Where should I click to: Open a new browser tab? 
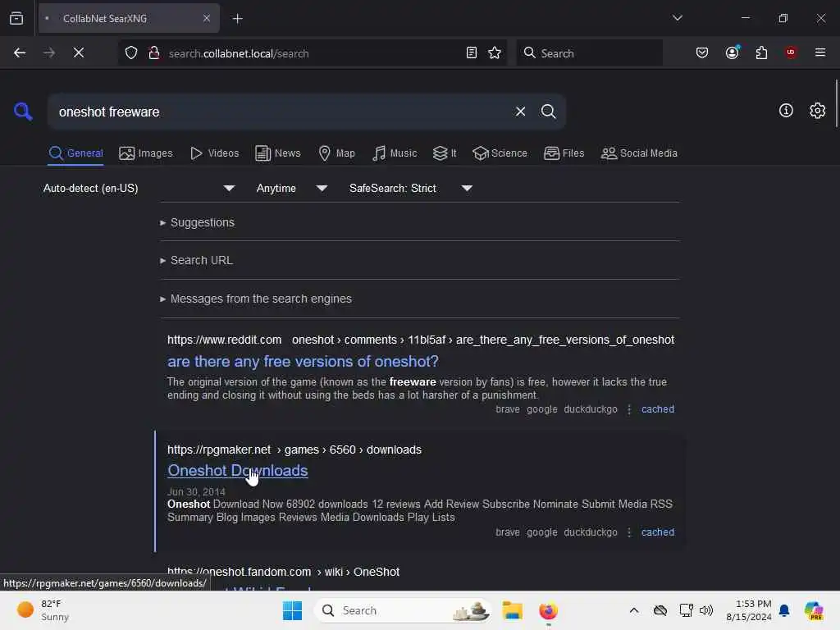pos(237,19)
